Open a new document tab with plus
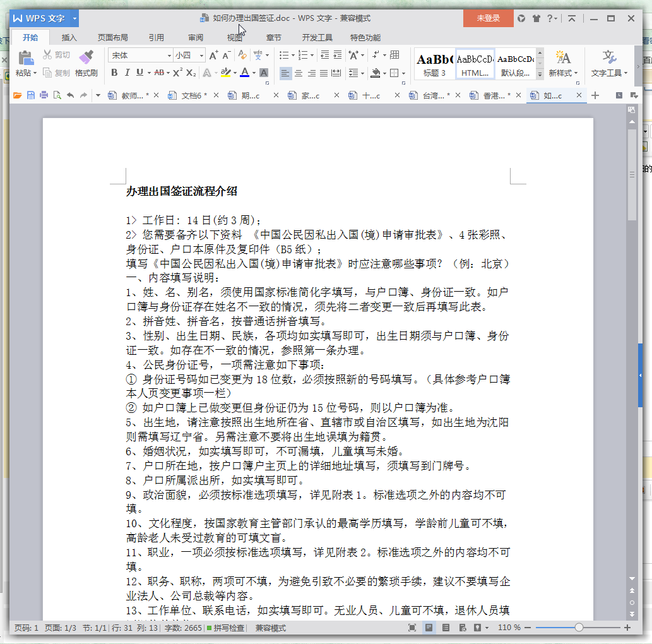Viewport: 652px width, 644px height. (x=595, y=95)
